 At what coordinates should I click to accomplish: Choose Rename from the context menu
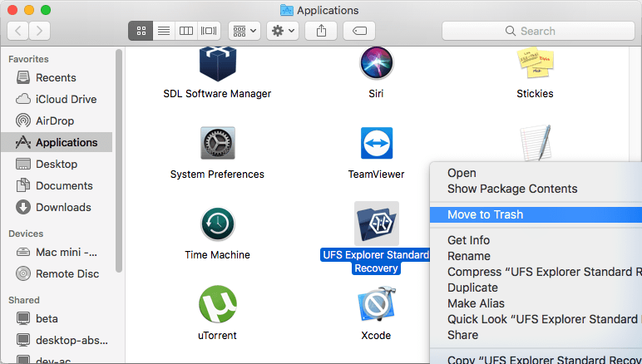tap(536, 256)
